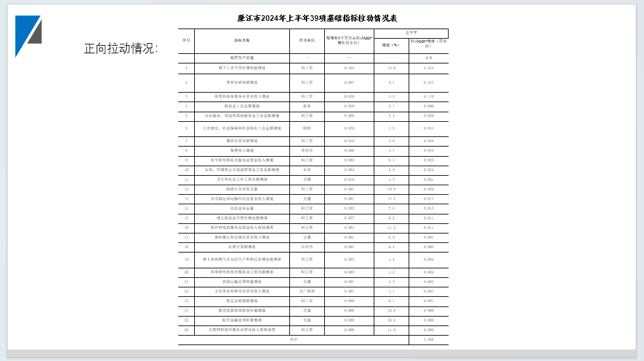Click the unit cell '交通' in row 13
The width and height of the screenshot is (644, 361).
click(307, 199)
